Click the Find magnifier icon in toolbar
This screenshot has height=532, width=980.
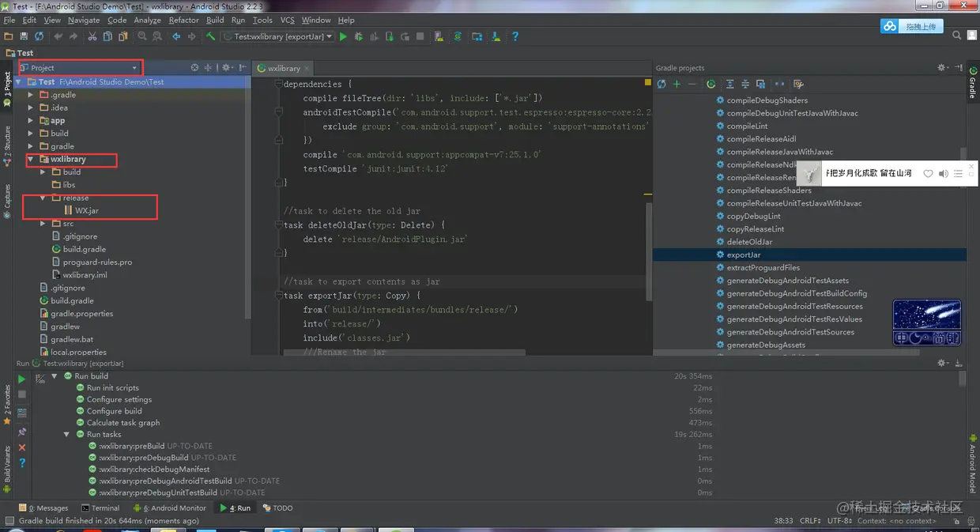click(142, 36)
